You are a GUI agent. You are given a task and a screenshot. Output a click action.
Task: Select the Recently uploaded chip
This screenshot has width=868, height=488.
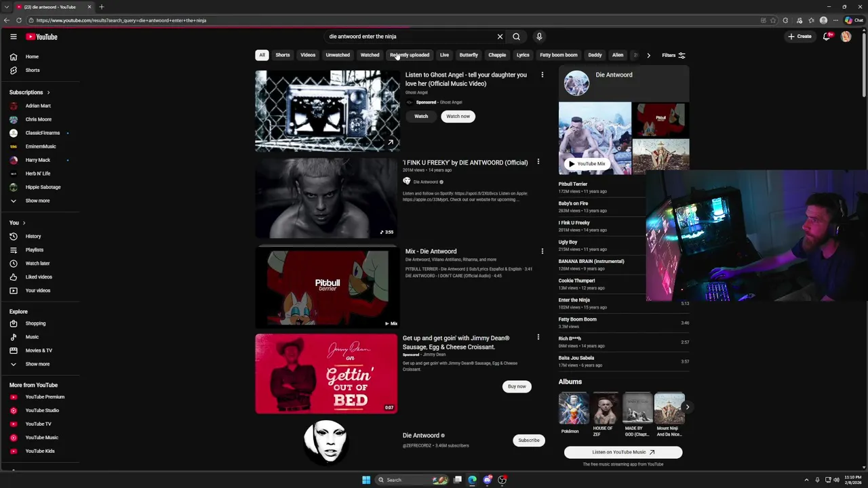[x=410, y=55]
